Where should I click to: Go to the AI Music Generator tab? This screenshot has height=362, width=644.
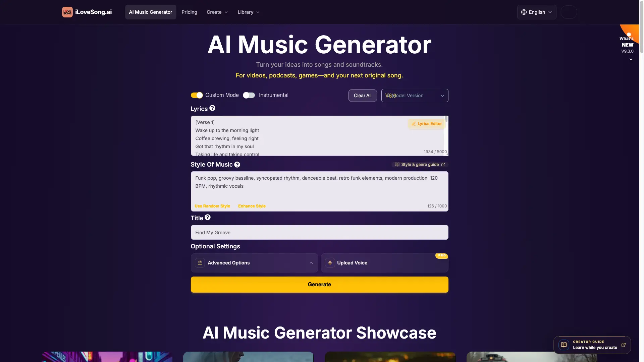(151, 12)
